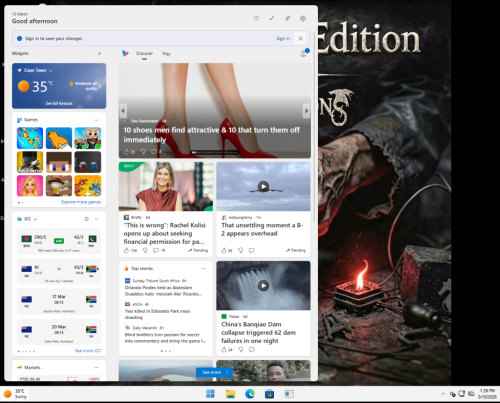Screen dimensions: 500x403
Task: Expand the ICC league dropdown
Action: click(x=35, y=219)
